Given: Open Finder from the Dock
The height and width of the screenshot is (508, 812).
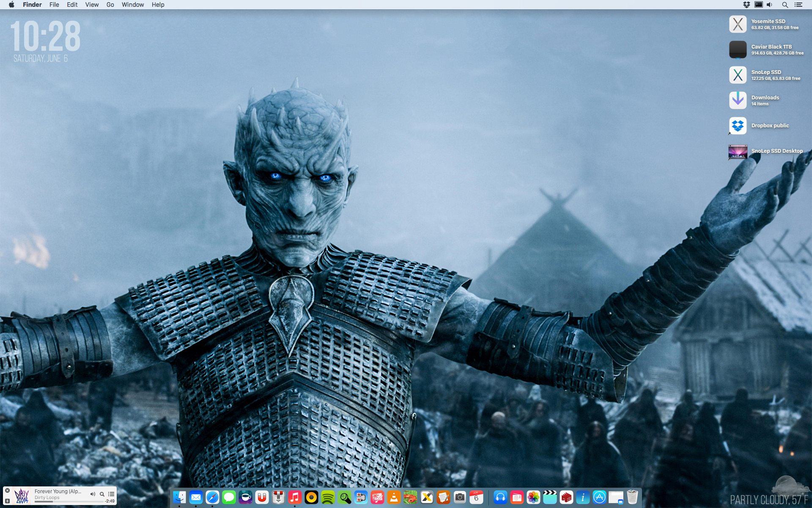Looking at the screenshot, I should (179, 497).
